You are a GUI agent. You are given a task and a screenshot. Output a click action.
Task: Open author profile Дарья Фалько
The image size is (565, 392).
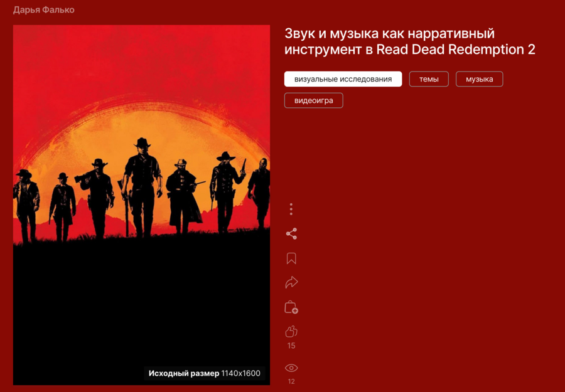43,10
